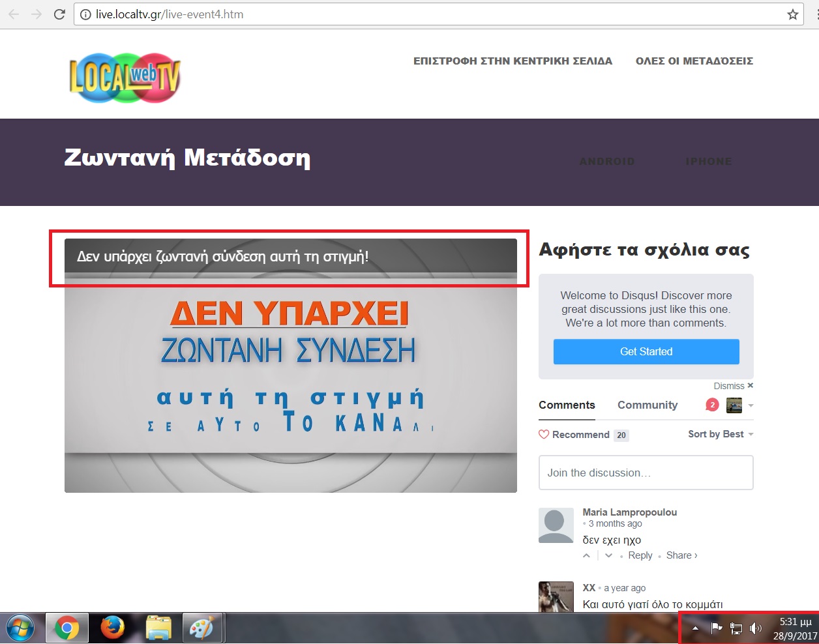
Task: Share Maria Lampropoulou's comment
Action: pos(681,555)
